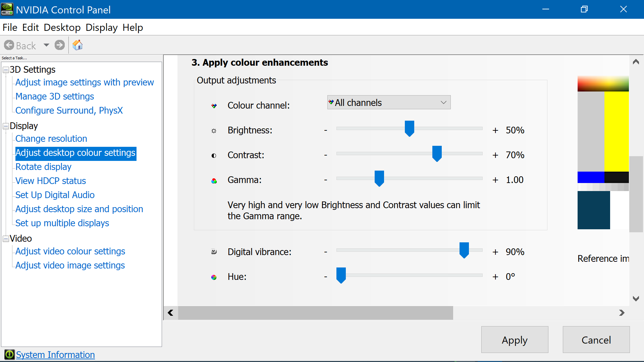Open the System Information link

[55, 355]
